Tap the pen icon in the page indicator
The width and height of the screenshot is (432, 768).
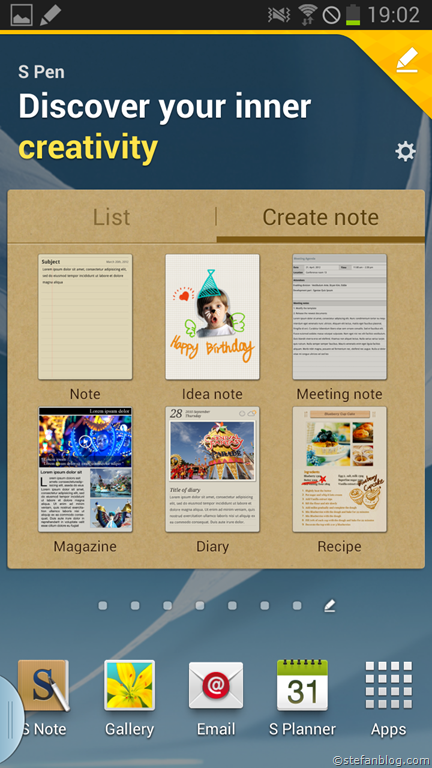point(330,606)
